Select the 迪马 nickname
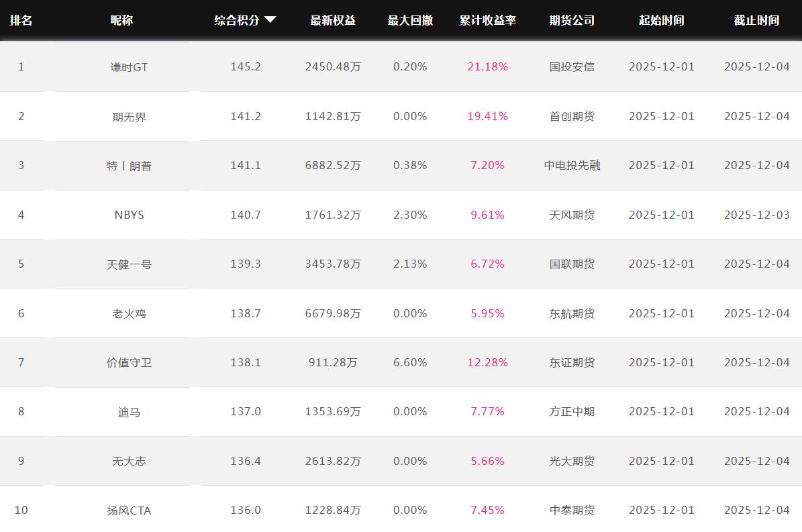The height and width of the screenshot is (532, 802). click(x=129, y=412)
